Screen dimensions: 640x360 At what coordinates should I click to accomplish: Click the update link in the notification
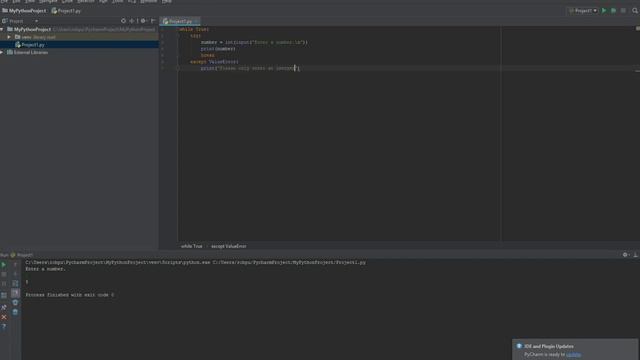(x=573, y=355)
